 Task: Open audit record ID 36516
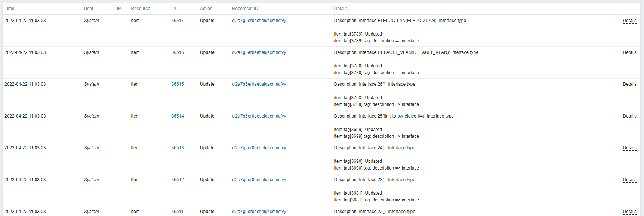(178, 52)
